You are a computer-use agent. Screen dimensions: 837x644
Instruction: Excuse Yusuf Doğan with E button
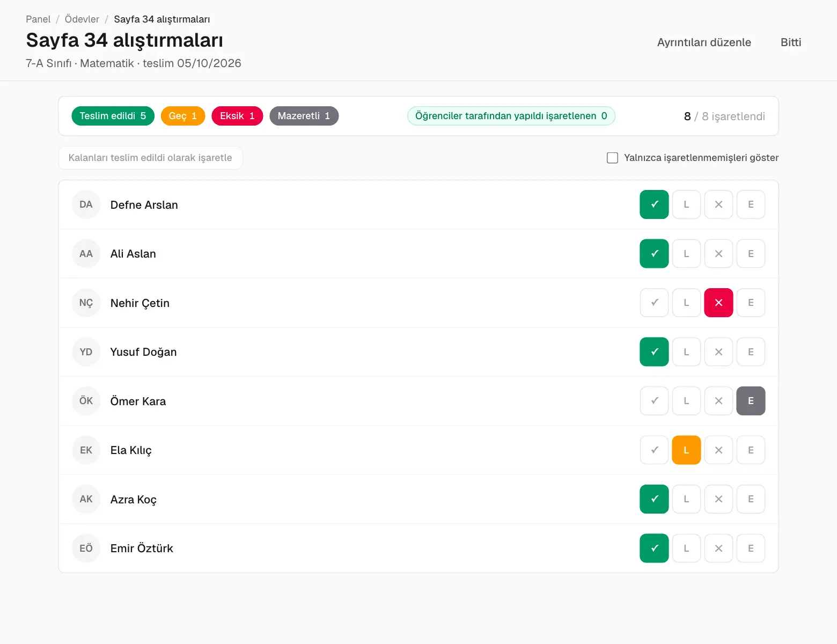[751, 352]
